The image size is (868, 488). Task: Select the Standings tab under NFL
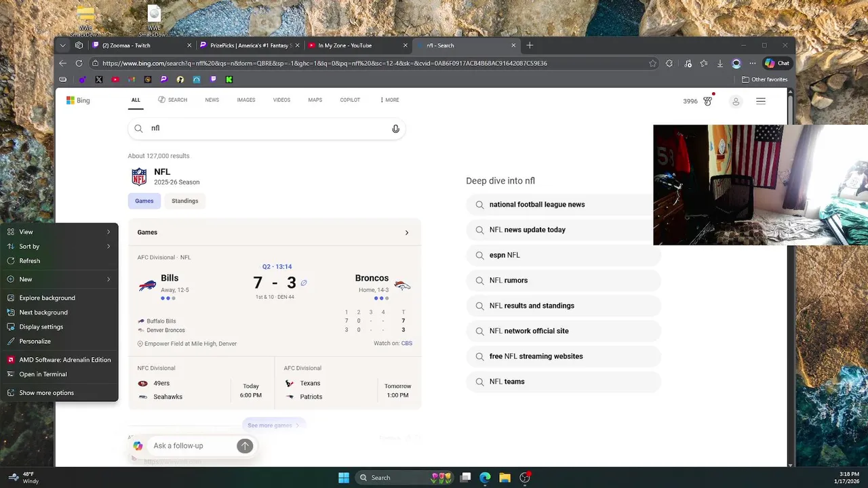click(x=185, y=201)
